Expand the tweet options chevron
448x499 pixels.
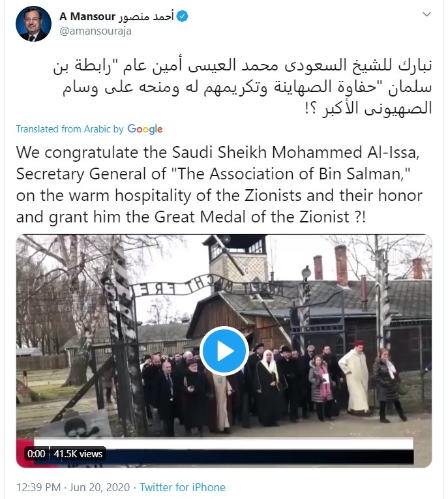pyautogui.click(x=426, y=14)
